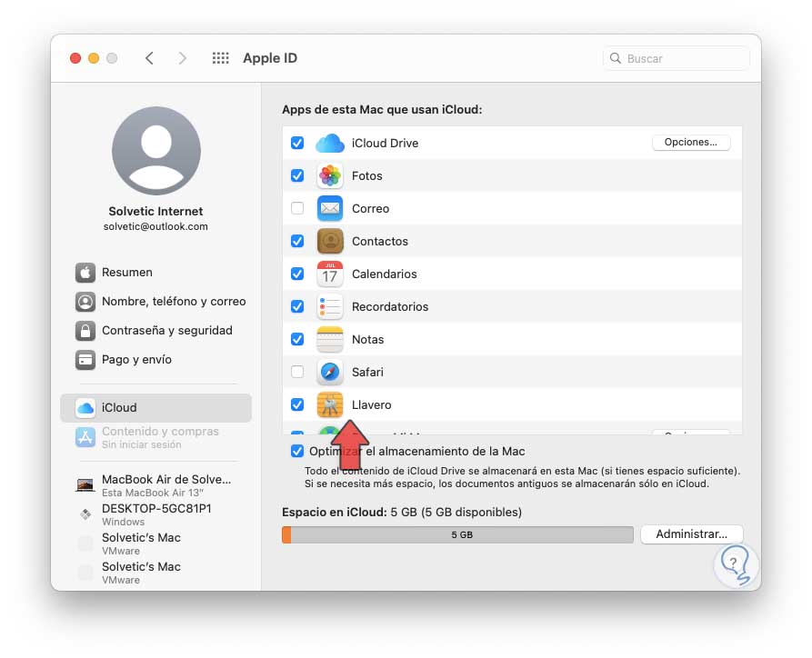Uncheck the Contactos checkbox
This screenshot has width=812, height=658.
[x=297, y=241]
